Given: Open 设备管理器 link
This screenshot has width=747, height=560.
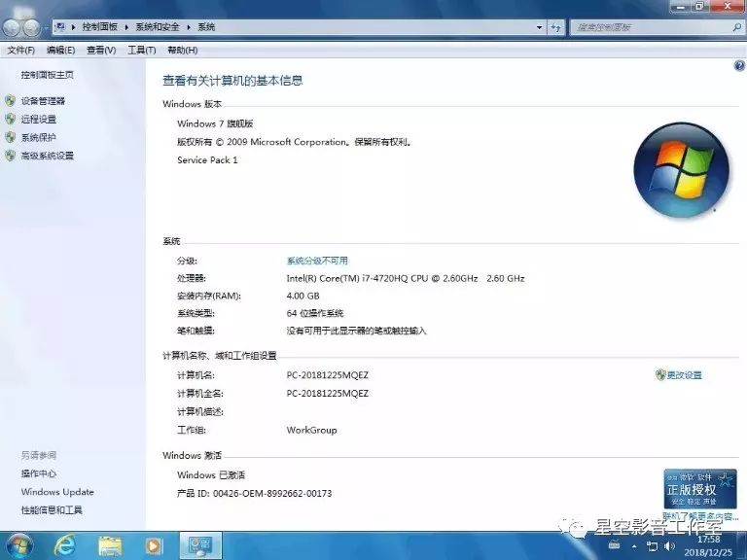Looking at the screenshot, I should [x=43, y=101].
